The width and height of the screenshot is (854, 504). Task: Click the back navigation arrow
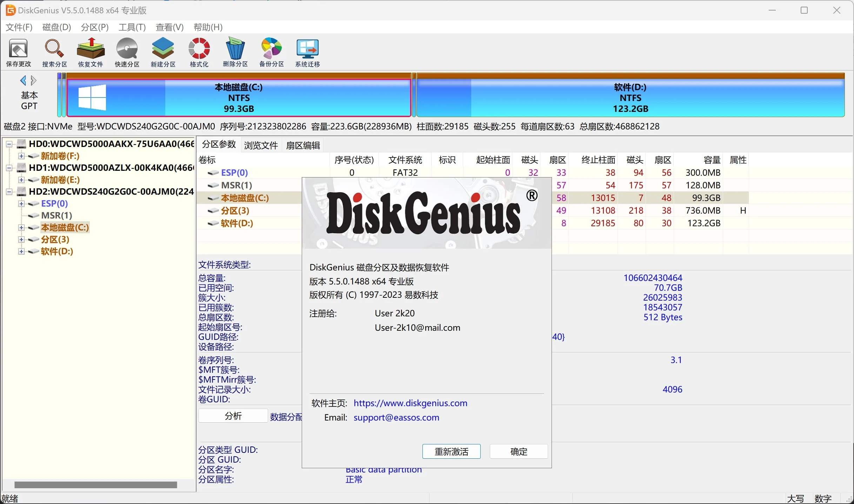(x=24, y=80)
